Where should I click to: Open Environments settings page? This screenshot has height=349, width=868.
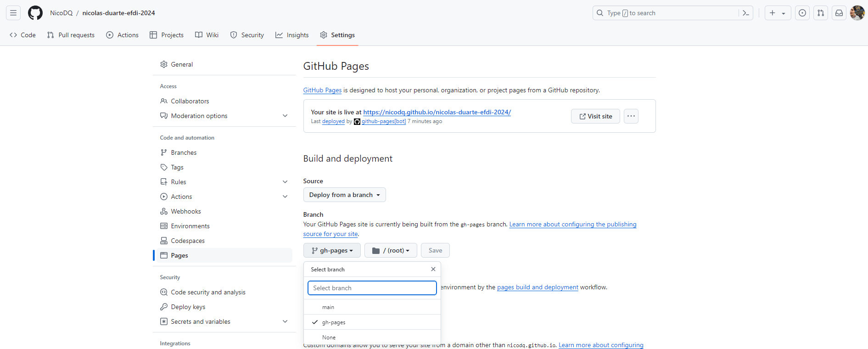point(224,226)
